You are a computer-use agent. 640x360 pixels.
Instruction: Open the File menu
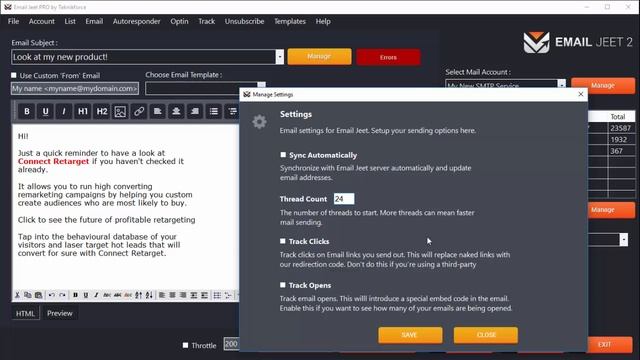pos(13,21)
